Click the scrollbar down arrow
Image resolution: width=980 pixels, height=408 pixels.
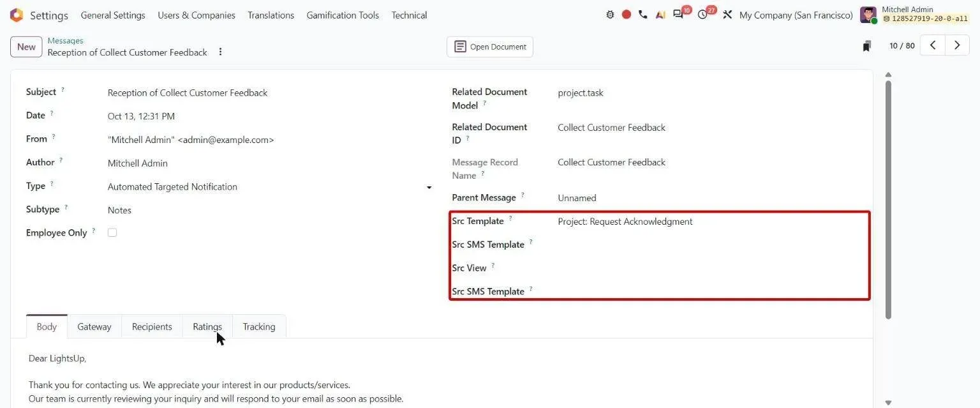pos(888,403)
